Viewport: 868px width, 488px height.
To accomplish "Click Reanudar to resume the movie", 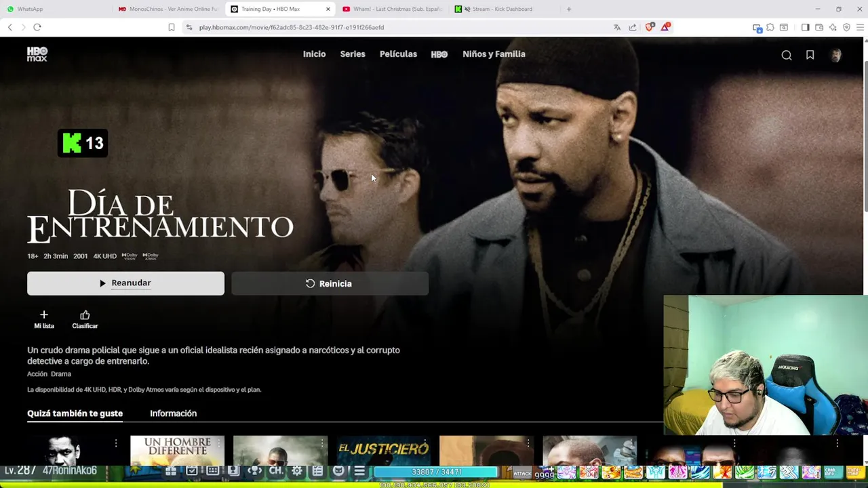I will [125, 283].
